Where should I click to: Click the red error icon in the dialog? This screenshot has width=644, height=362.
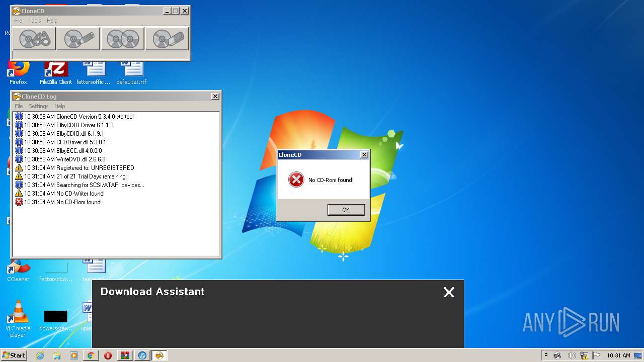pos(296,179)
